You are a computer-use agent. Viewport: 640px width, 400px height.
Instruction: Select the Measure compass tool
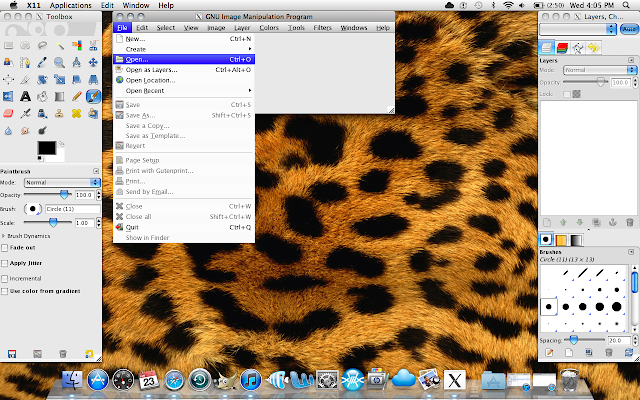coord(76,62)
